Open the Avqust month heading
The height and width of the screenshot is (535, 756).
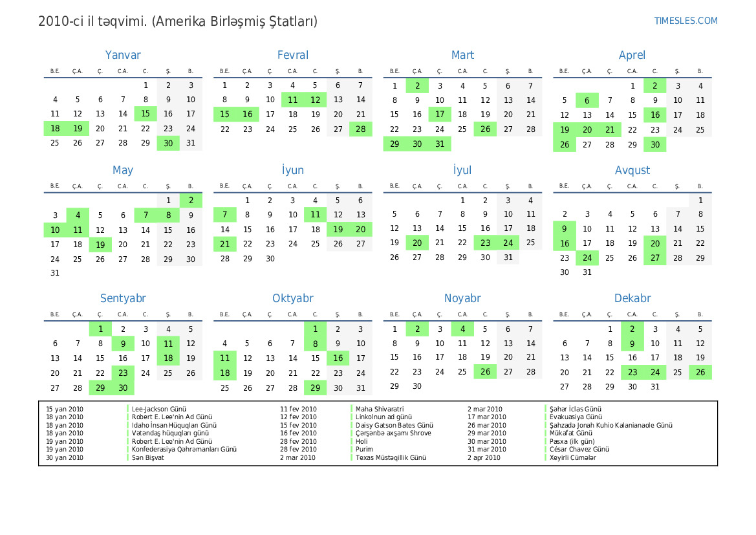pyautogui.click(x=632, y=171)
